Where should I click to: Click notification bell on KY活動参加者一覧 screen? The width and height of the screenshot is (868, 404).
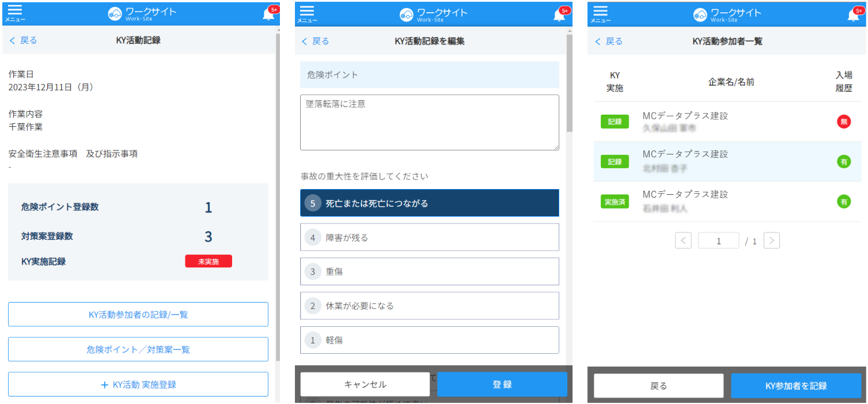[853, 15]
